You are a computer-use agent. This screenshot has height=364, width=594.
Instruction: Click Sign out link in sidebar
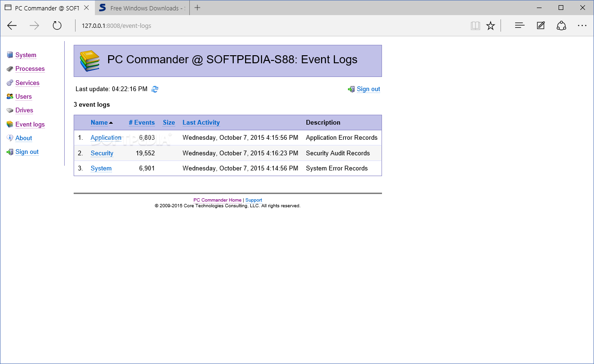point(27,152)
